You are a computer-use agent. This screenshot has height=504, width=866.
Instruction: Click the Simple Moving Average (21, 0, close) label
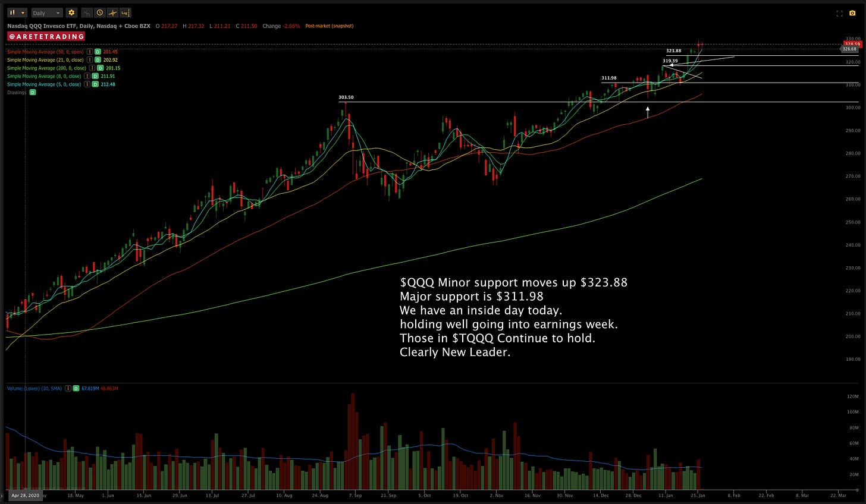(x=45, y=60)
